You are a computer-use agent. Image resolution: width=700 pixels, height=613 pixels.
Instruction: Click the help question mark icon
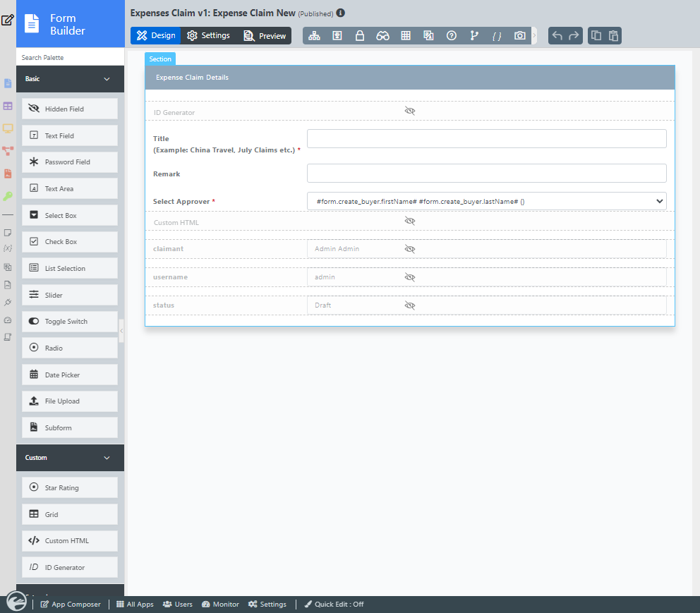coord(452,36)
